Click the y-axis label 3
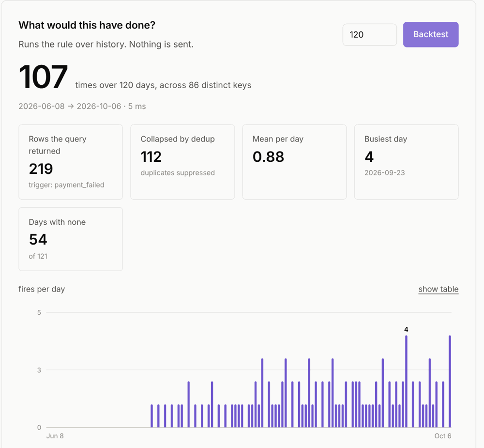 [39, 370]
